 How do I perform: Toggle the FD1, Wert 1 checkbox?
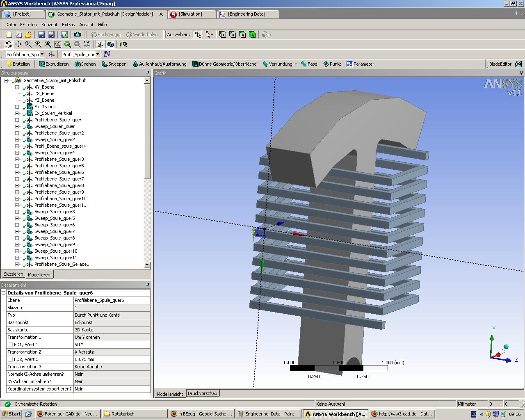point(10,345)
